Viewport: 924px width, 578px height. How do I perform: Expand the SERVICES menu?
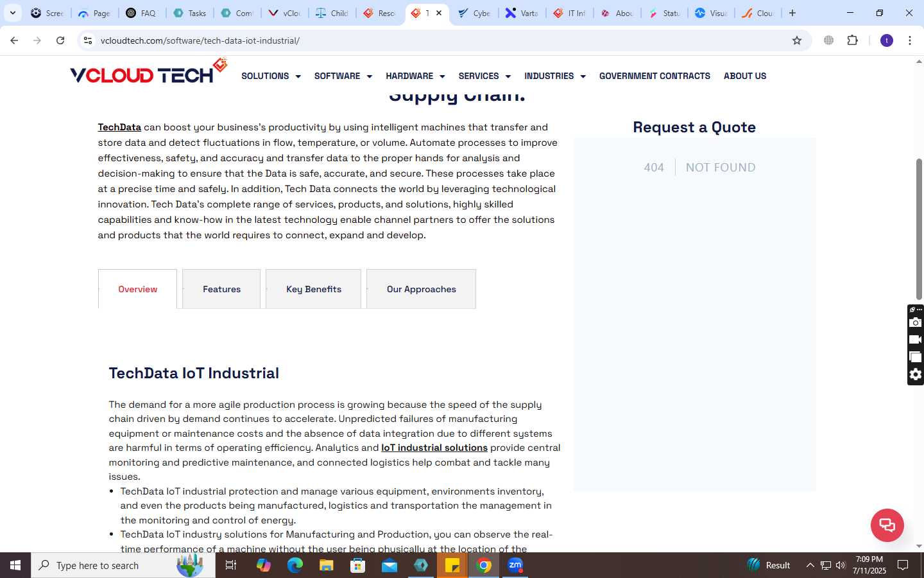pyautogui.click(x=484, y=76)
